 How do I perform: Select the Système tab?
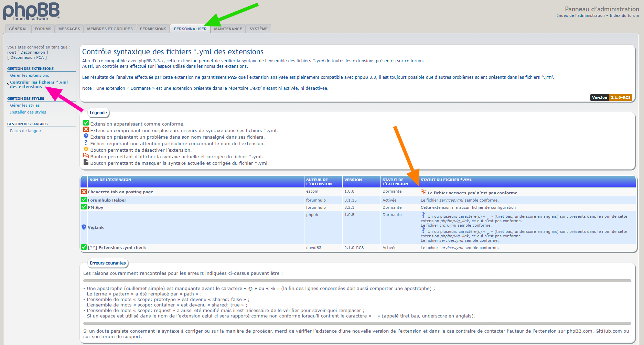coord(258,29)
